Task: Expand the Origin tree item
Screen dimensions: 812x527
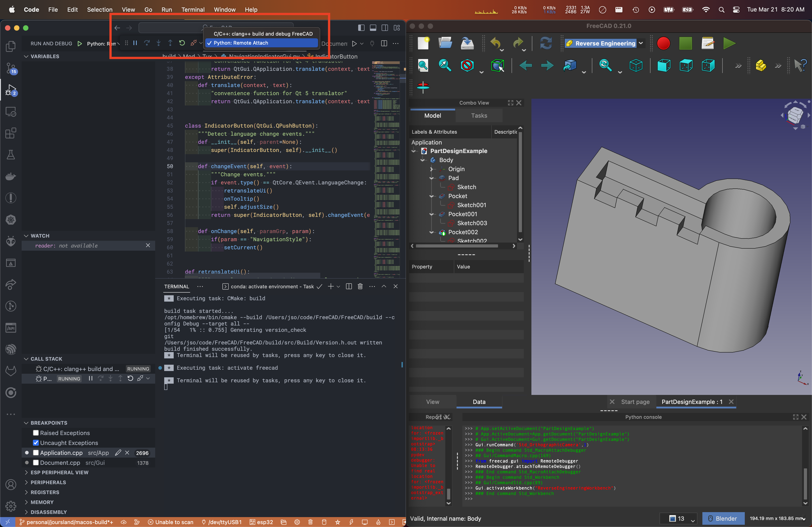Action: click(431, 169)
